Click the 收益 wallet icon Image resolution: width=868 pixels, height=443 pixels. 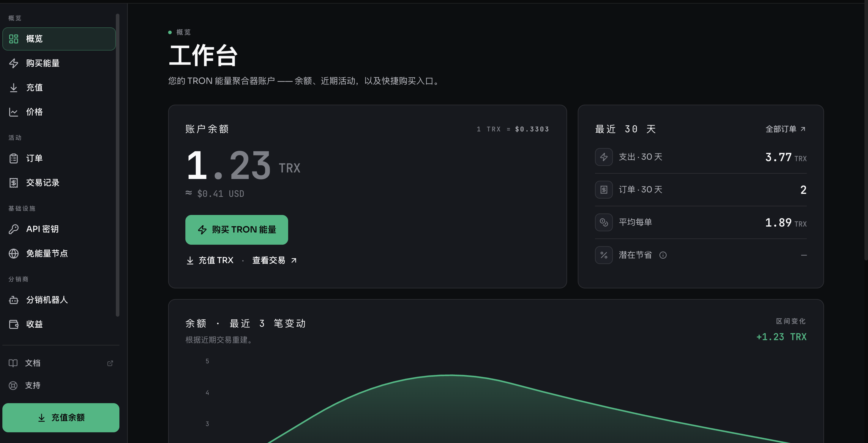(13, 324)
